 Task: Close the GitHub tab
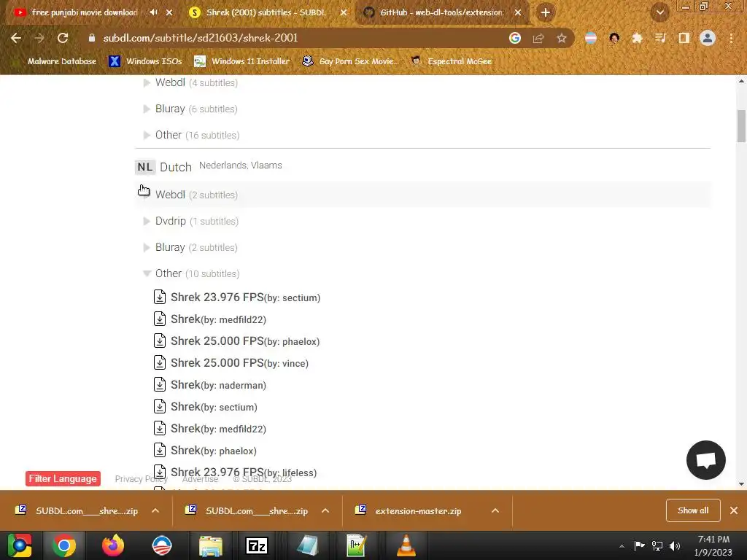pos(518,12)
